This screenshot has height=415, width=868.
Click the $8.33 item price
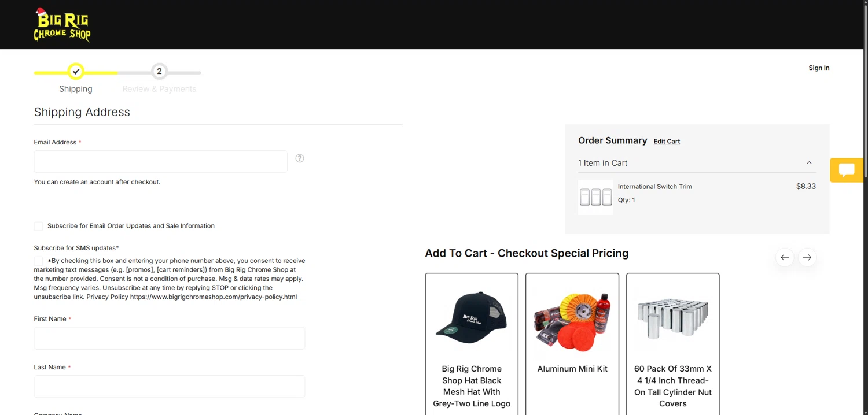[806, 186]
